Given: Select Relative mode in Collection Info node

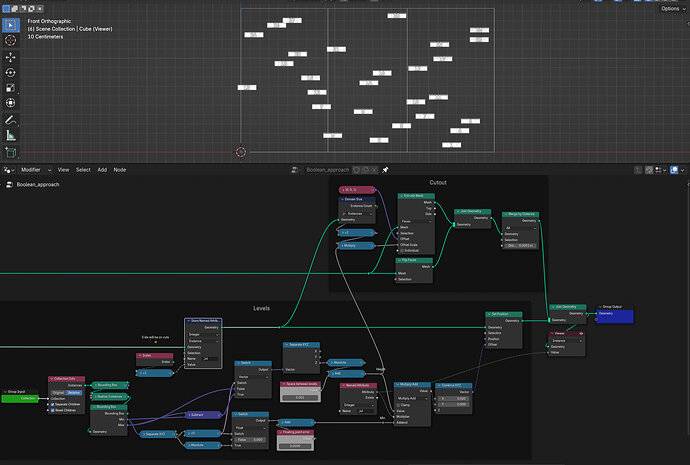Looking at the screenshot, I should pos(74,392).
